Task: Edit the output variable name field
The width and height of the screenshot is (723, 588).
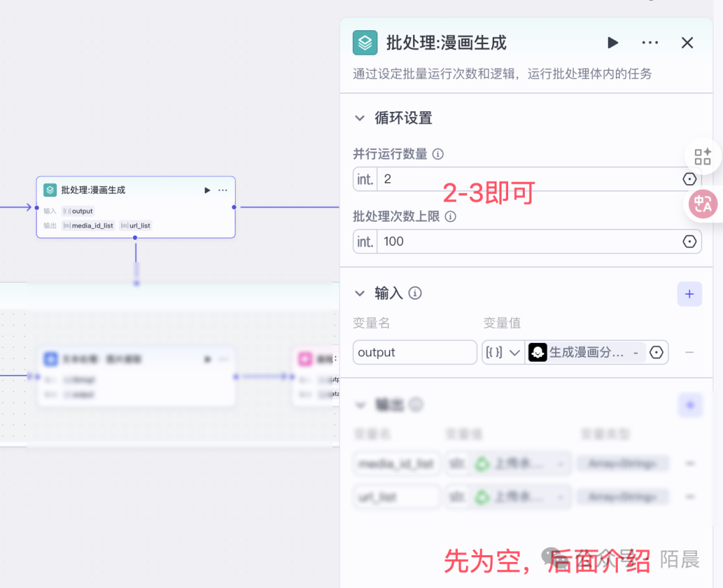Action: [x=414, y=352]
